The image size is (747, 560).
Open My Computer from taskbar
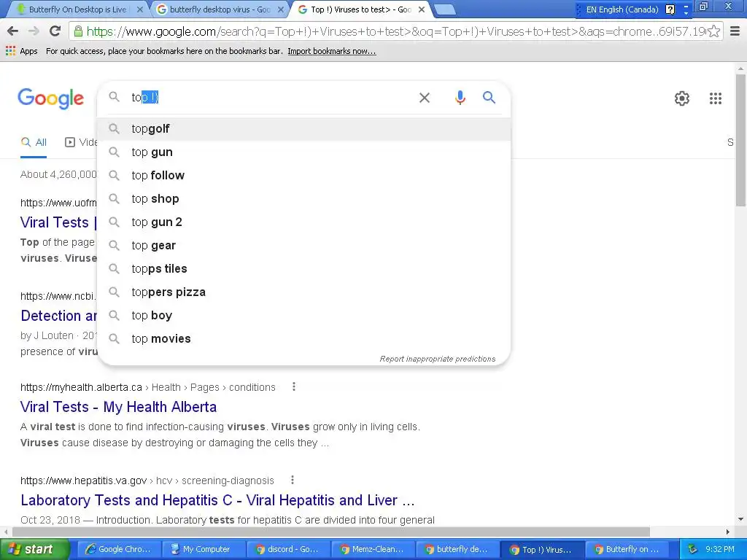pos(203,550)
